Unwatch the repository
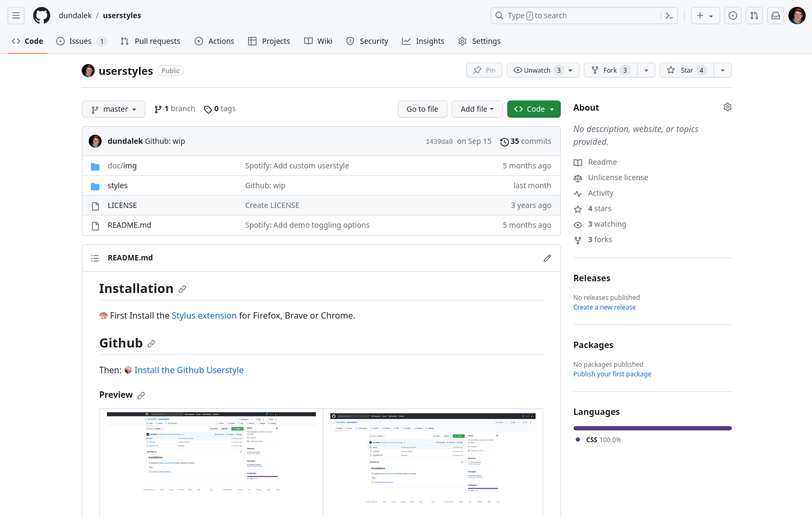This screenshot has height=517, width=812. tap(543, 70)
